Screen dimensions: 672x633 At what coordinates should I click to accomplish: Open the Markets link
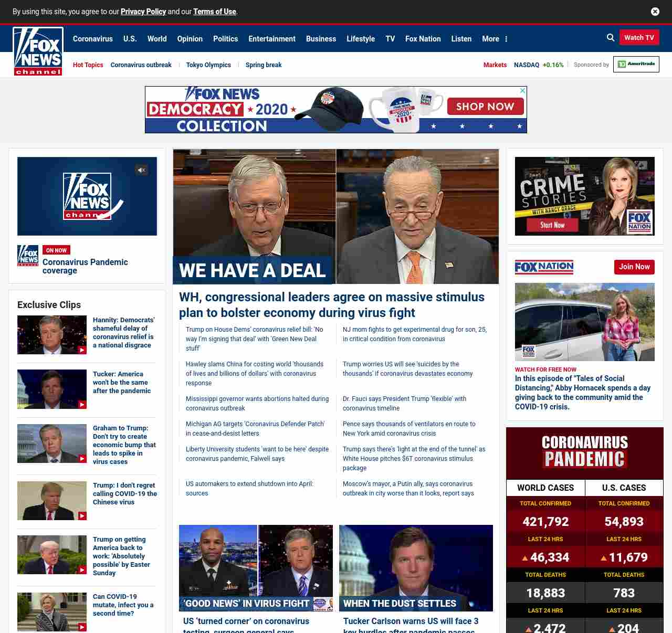pos(495,65)
